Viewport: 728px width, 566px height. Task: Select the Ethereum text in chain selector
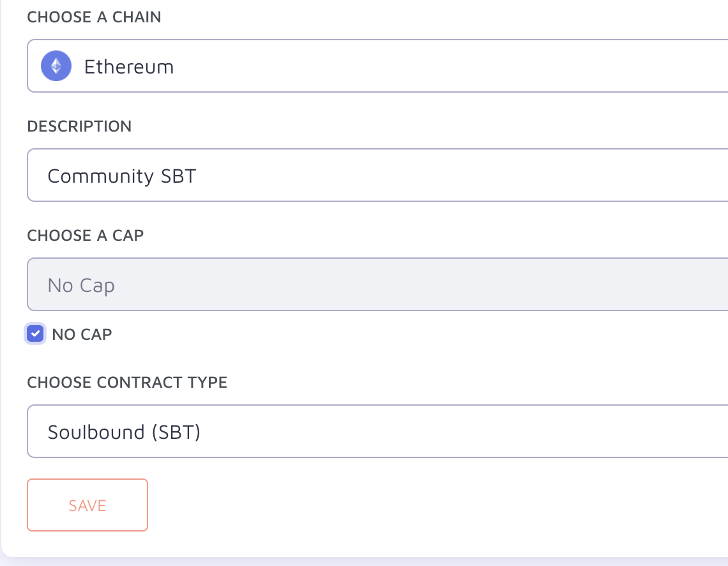(x=129, y=67)
